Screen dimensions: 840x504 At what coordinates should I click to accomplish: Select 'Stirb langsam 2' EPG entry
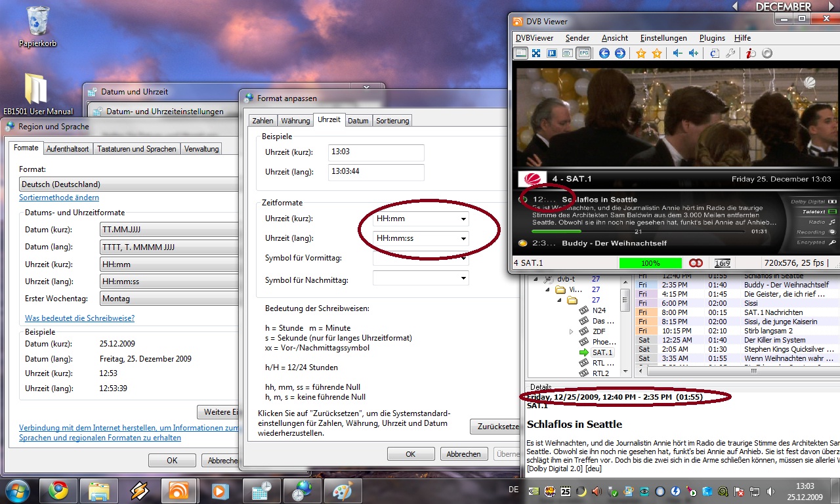point(738,331)
